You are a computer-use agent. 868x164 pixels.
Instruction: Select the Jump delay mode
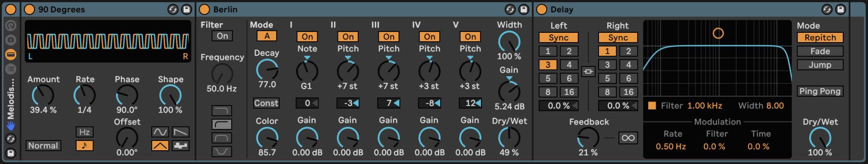820,65
